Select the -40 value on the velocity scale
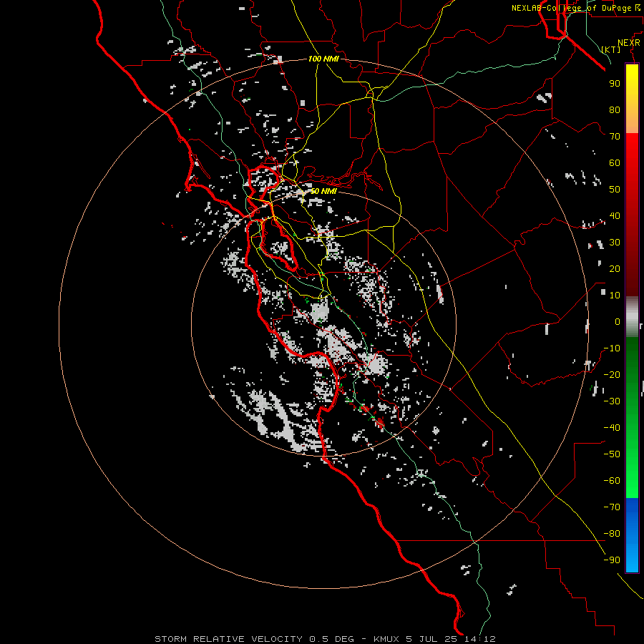The width and height of the screenshot is (644, 644). pos(612,428)
